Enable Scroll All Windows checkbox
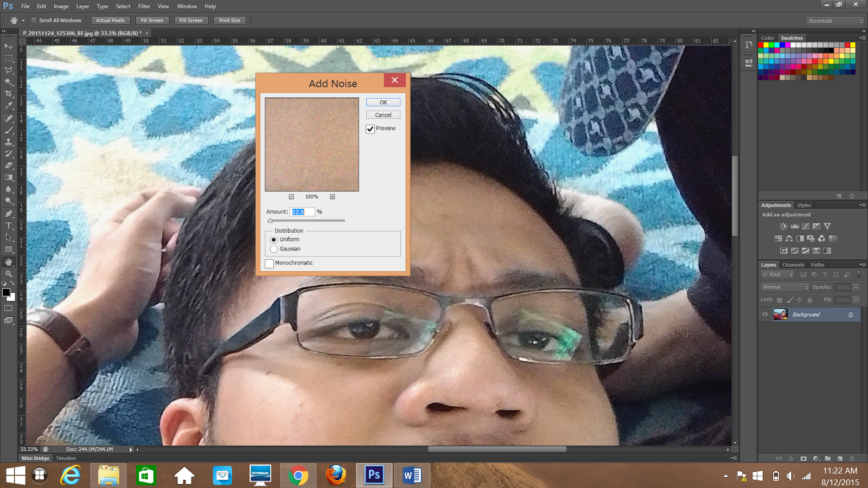 pyautogui.click(x=34, y=21)
